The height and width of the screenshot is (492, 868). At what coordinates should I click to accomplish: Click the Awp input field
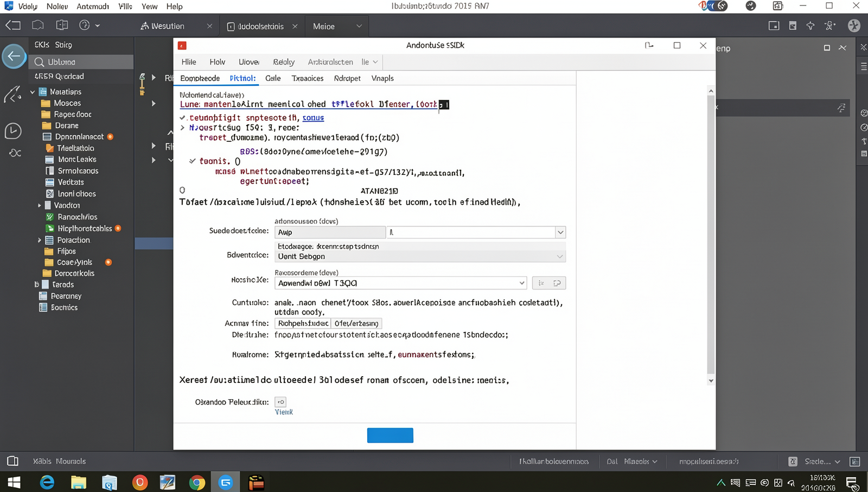(330, 232)
